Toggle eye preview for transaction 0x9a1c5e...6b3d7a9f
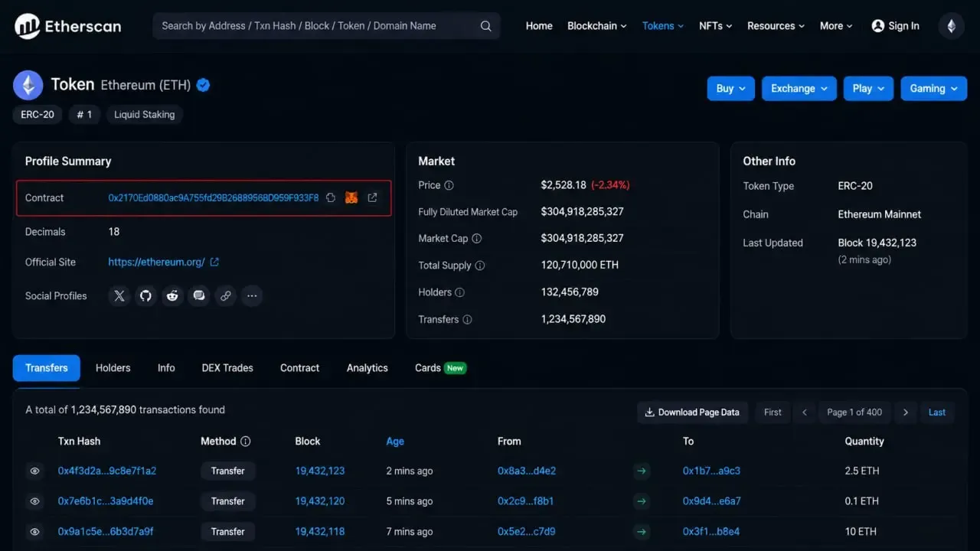The image size is (980, 551). coord(34,532)
